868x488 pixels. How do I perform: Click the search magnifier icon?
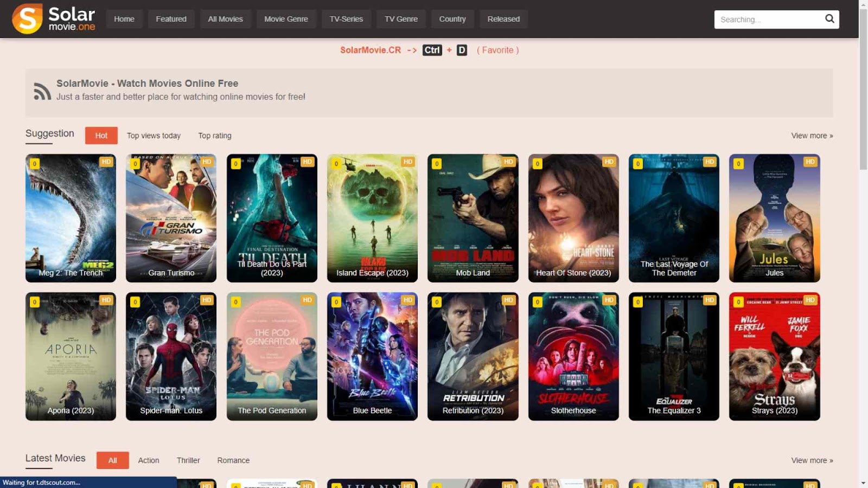[x=829, y=19]
